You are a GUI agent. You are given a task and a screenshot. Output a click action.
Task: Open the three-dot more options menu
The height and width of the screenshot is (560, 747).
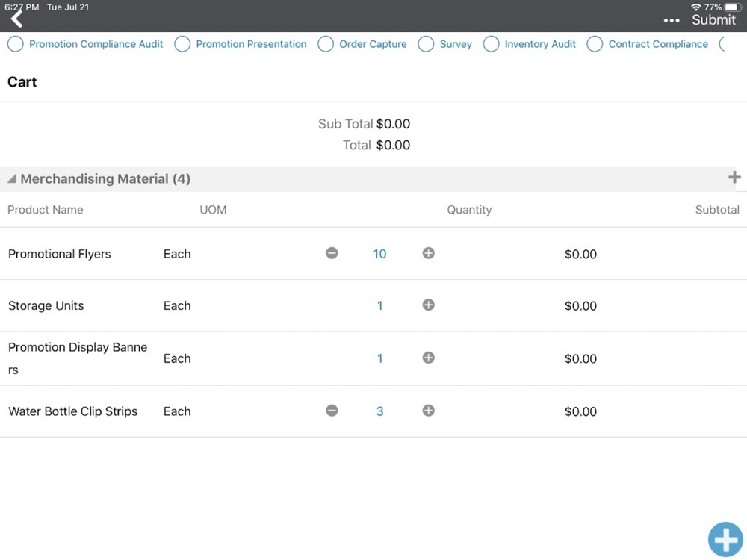672,20
